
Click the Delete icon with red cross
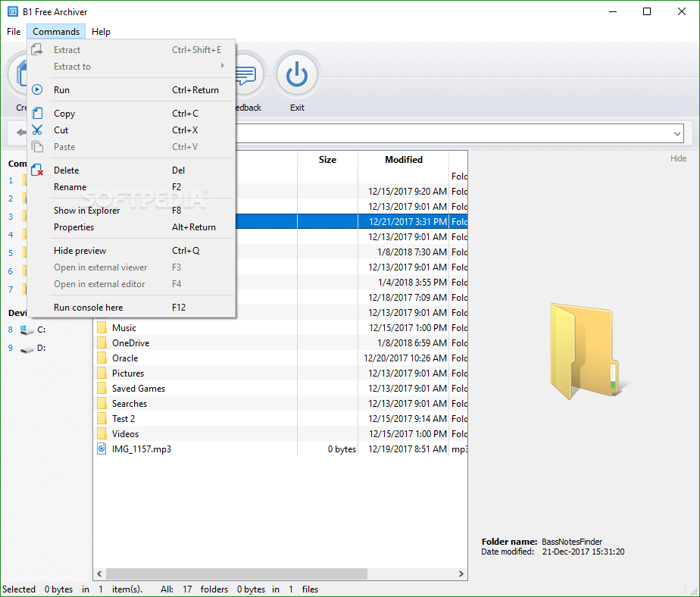coord(38,170)
